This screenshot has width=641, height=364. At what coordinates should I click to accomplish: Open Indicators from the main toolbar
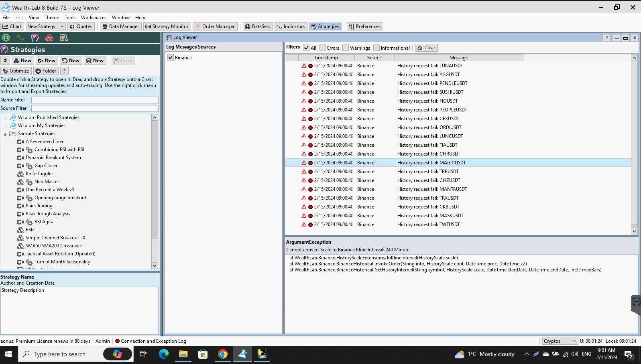point(291,26)
